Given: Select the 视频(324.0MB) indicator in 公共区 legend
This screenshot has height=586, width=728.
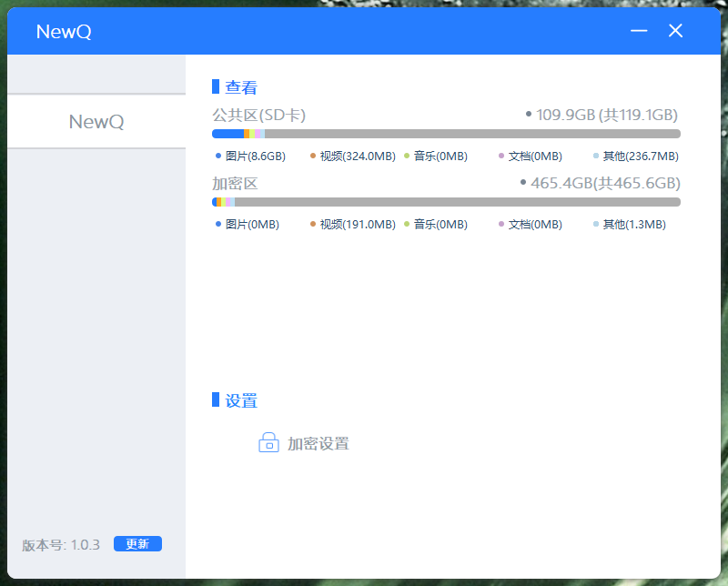Looking at the screenshot, I should coord(313,156).
